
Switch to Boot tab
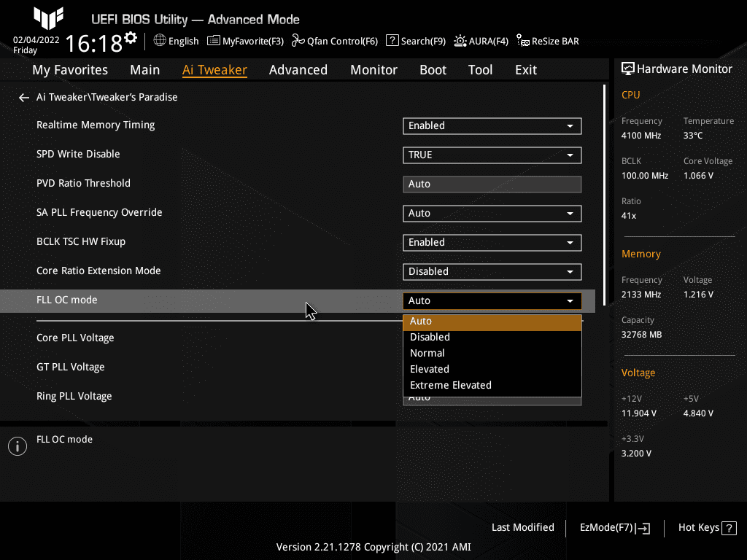pyautogui.click(x=433, y=70)
